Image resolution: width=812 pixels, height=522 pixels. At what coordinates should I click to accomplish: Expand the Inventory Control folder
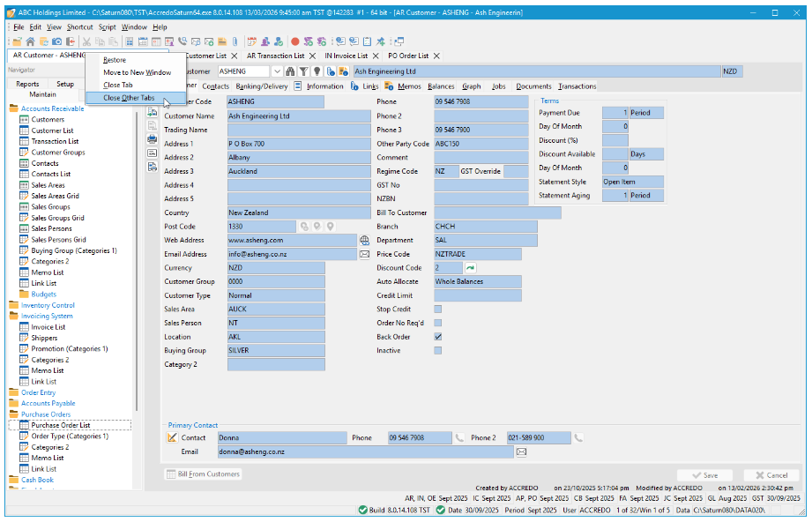(x=13, y=306)
